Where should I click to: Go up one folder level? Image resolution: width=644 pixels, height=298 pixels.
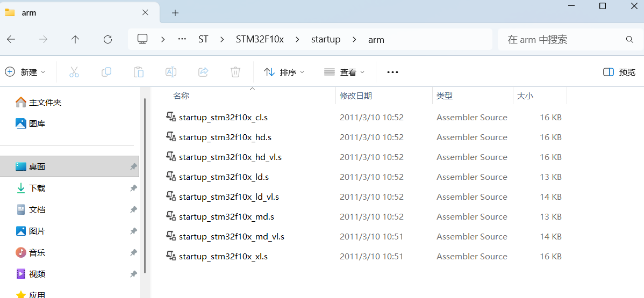click(x=75, y=39)
